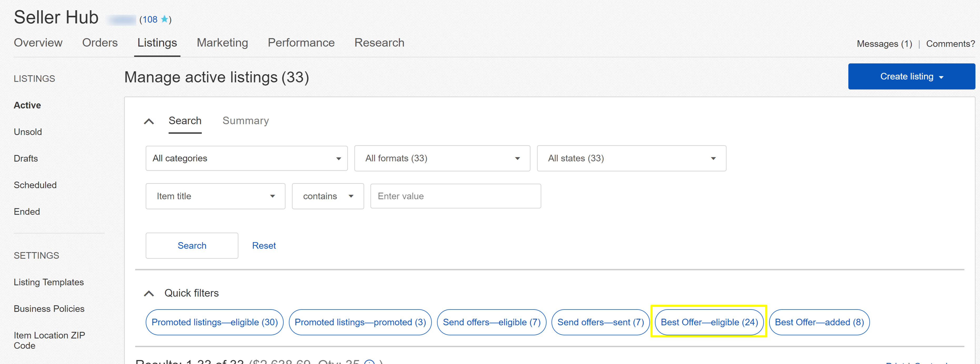The width and height of the screenshot is (980, 364).
Task: Open Scheduled listings in the sidebar
Action: 35,185
